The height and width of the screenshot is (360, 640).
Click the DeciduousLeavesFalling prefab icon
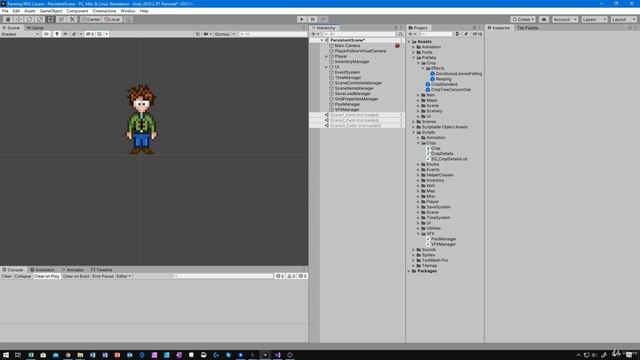pyautogui.click(x=433, y=74)
